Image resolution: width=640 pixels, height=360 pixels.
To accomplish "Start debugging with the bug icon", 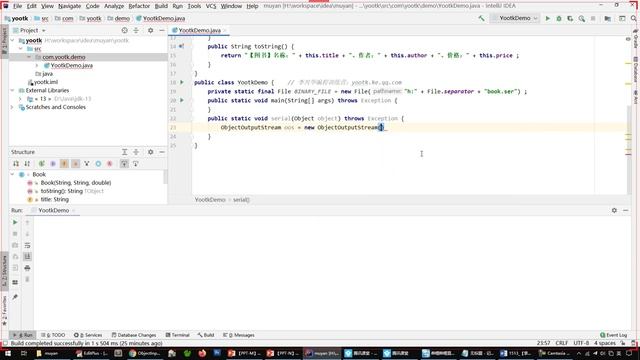I will click(559, 18).
